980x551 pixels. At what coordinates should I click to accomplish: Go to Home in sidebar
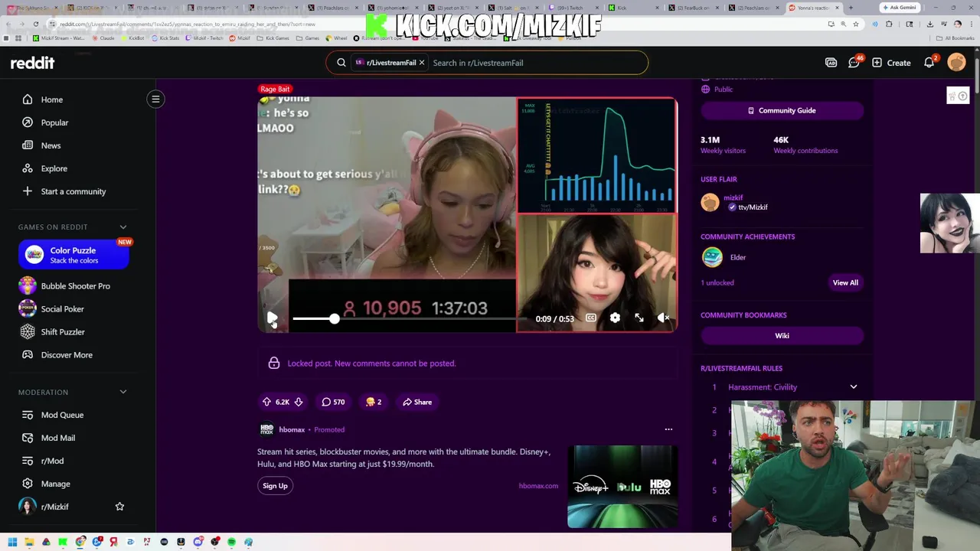click(52, 99)
